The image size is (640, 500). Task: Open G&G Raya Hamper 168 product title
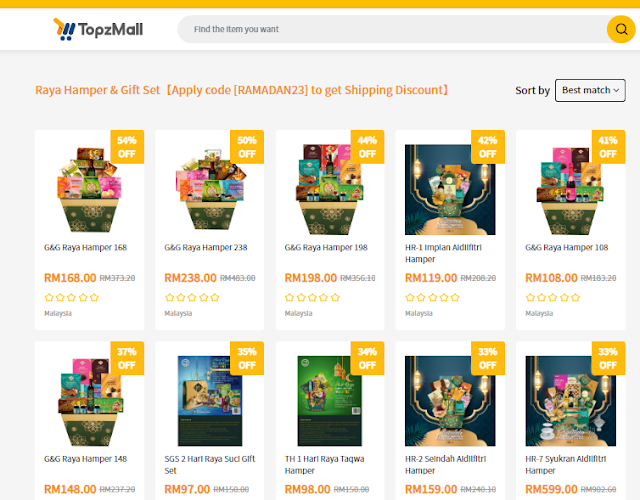coord(85,247)
